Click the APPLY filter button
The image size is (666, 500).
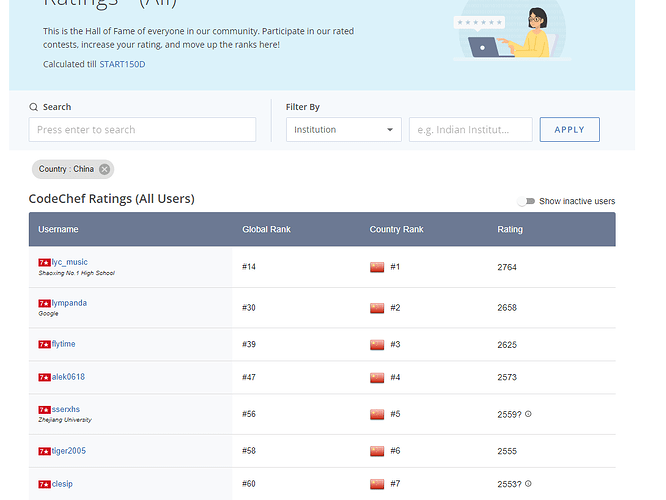570,130
